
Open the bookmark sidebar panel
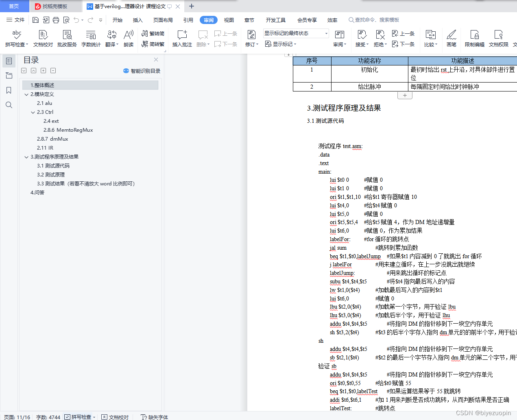coord(9,90)
